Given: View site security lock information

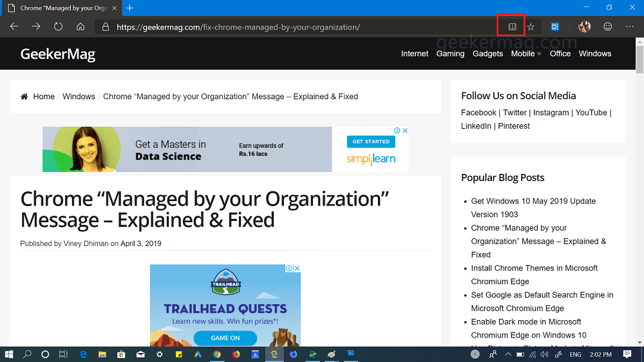Looking at the screenshot, I should tap(106, 26).
